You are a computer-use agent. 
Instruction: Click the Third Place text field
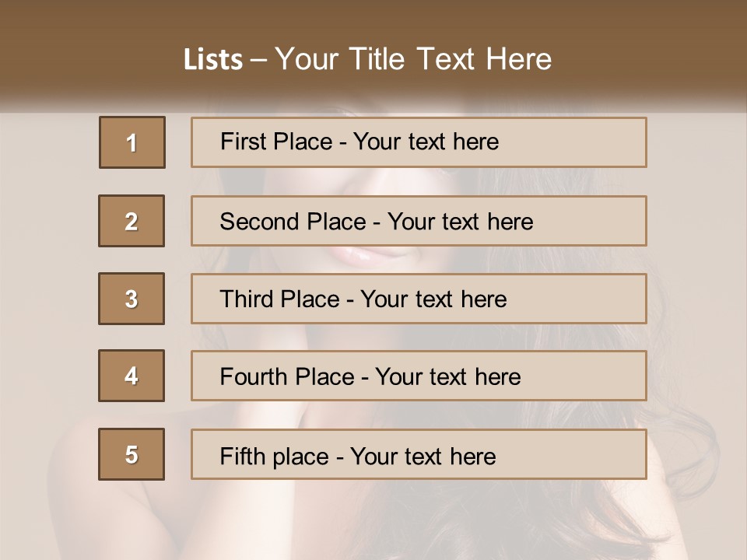(419, 299)
